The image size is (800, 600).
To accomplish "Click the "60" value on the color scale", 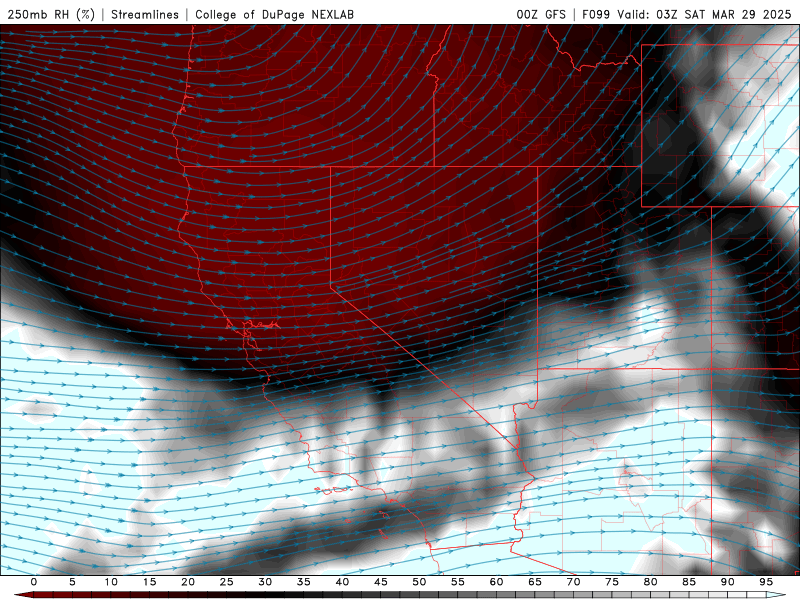I will click(496, 582).
